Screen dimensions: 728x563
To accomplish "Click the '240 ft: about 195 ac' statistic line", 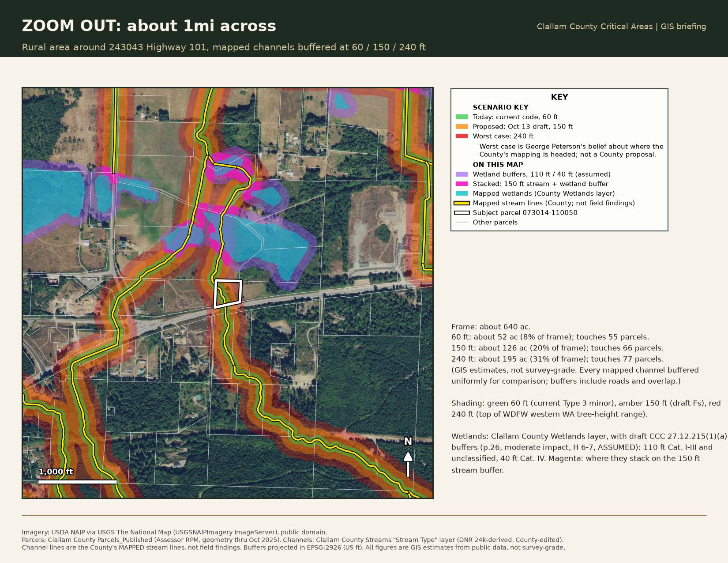I will tap(557, 359).
